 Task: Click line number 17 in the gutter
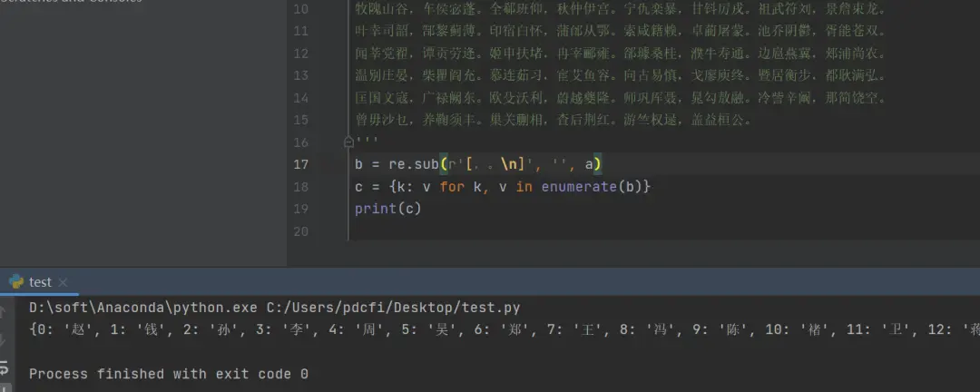300,164
